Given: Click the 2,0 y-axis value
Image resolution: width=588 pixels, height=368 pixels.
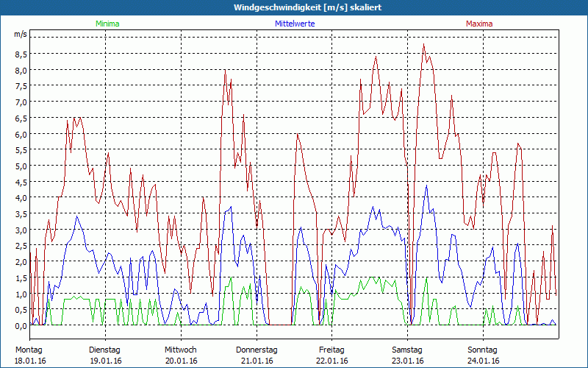Looking at the screenshot, I should click(x=21, y=262).
